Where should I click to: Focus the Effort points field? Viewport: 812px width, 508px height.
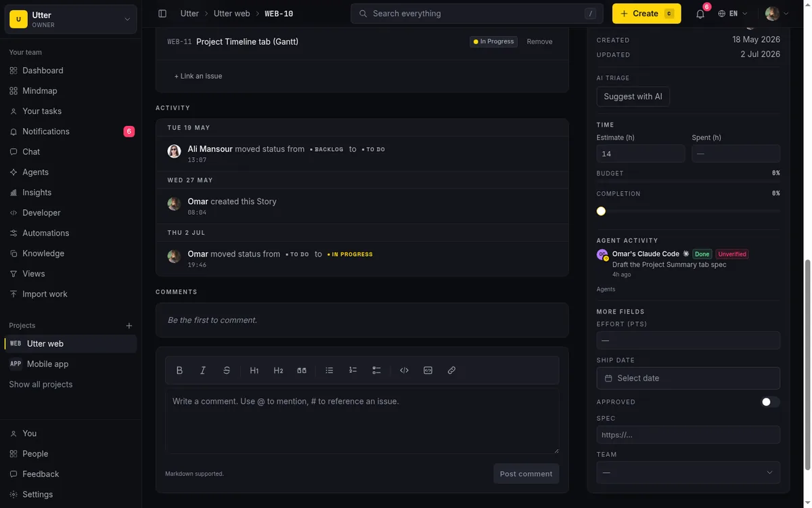click(688, 340)
